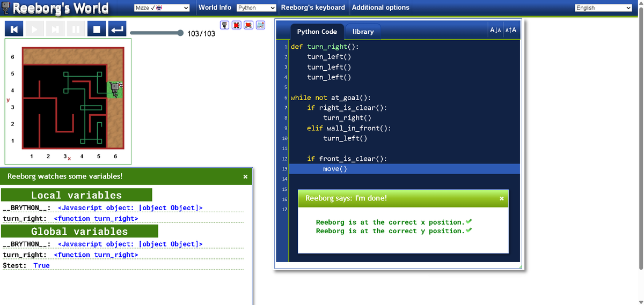Click 'if right_is_clear():' code line

(347, 108)
